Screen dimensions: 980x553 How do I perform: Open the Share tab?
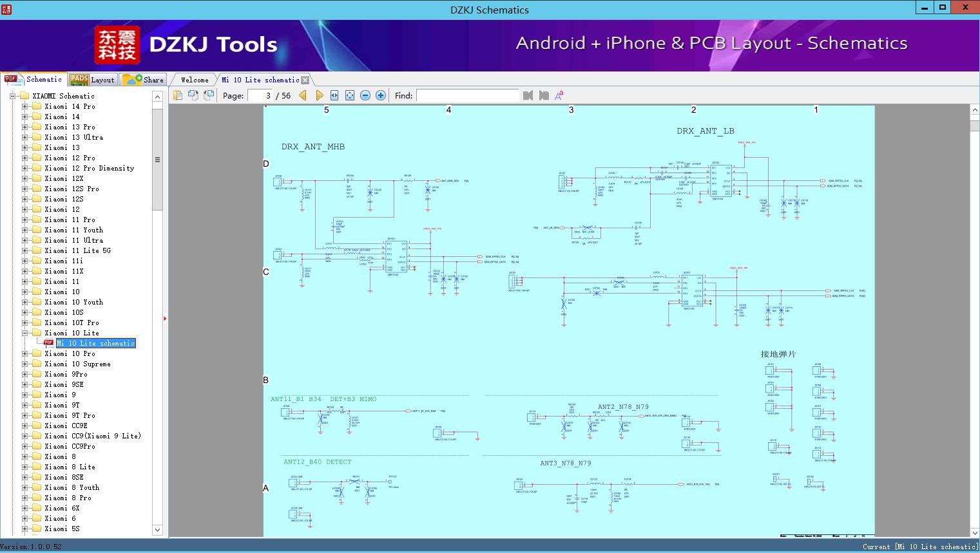(x=143, y=80)
